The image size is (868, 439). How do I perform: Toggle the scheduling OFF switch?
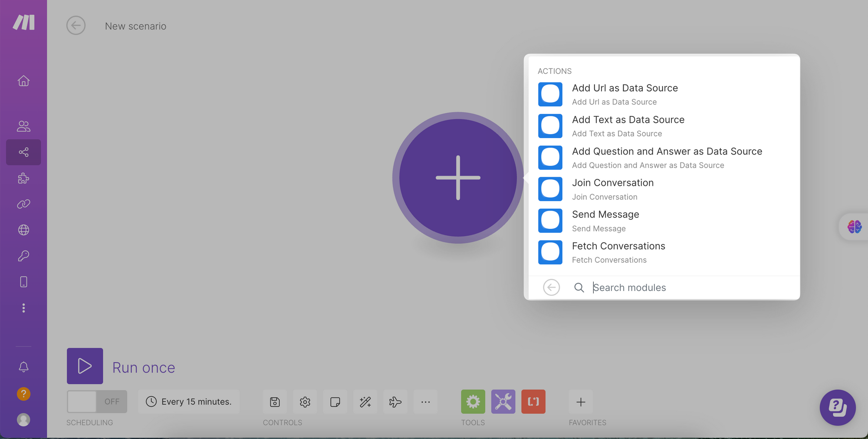tap(97, 402)
